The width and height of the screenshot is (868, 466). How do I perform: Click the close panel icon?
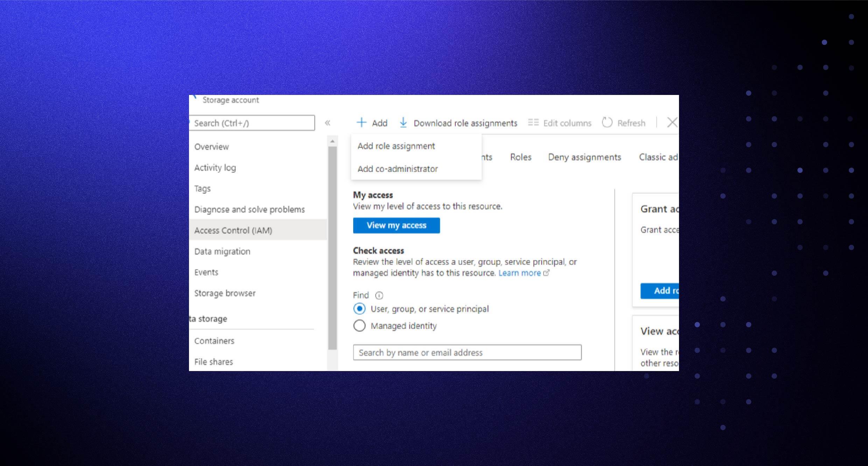pyautogui.click(x=672, y=122)
